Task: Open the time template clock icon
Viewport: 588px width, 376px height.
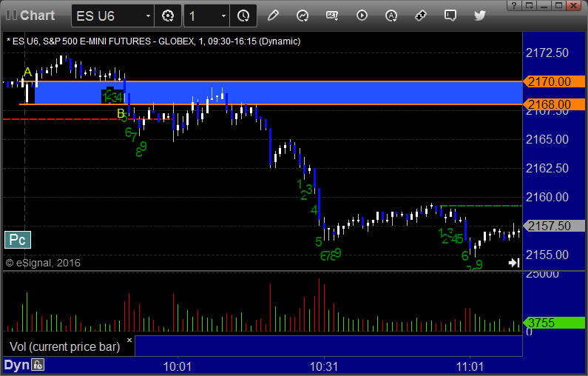Action: 243,16
